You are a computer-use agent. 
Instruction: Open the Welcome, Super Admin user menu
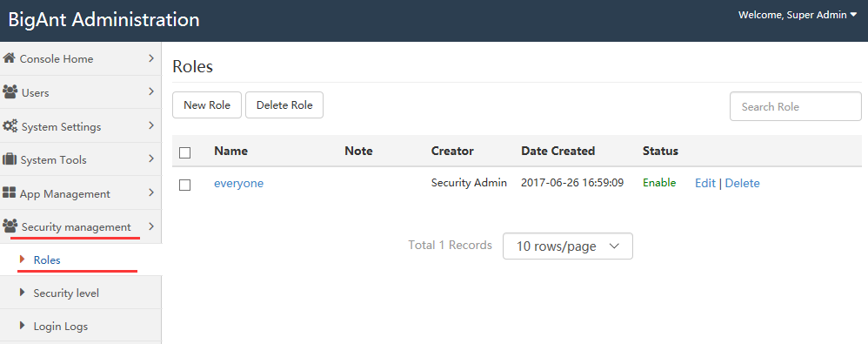click(x=798, y=15)
